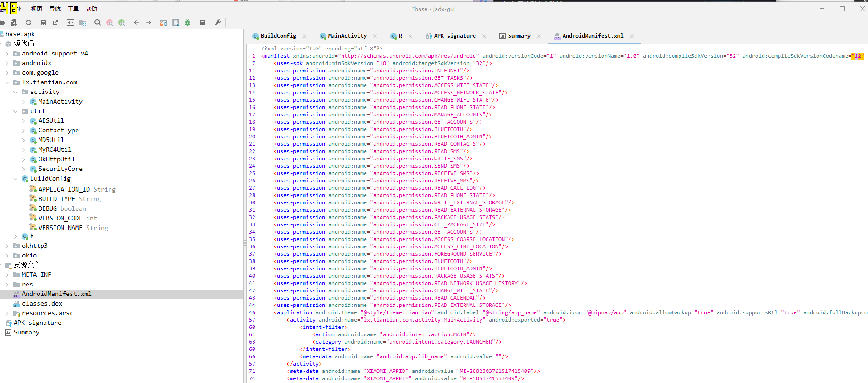Viewport: 868px width, 383px height.
Task: Open Text search with the magnifier icon
Action: [98, 22]
